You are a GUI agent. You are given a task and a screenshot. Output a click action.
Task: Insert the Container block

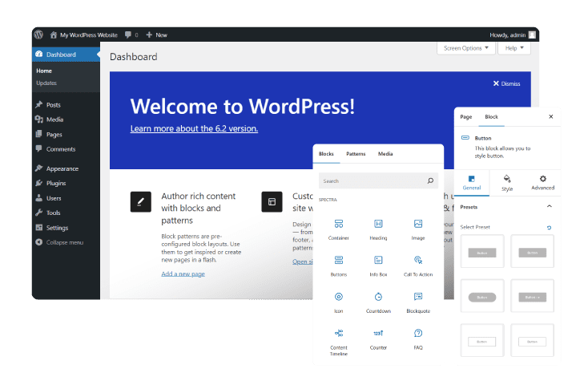tap(338, 229)
